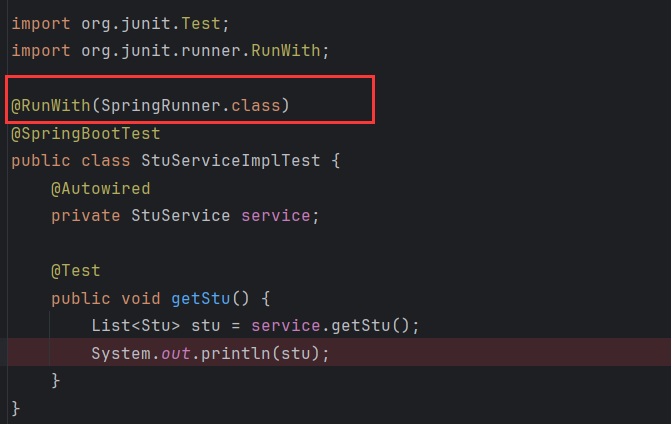This screenshot has width=671, height=424.
Task: Click the @RunWith annotation in red box
Action: point(51,106)
